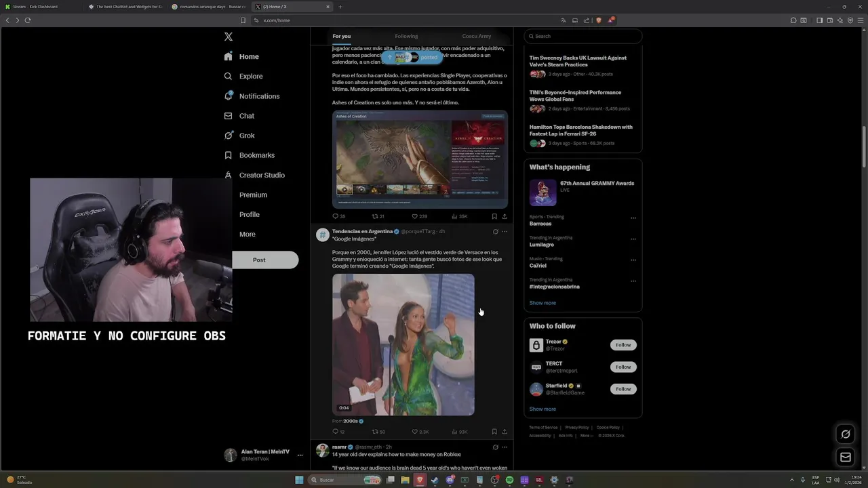This screenshot has width=868, height=488.
Task: Reload the current page
Action: [28, 20]
